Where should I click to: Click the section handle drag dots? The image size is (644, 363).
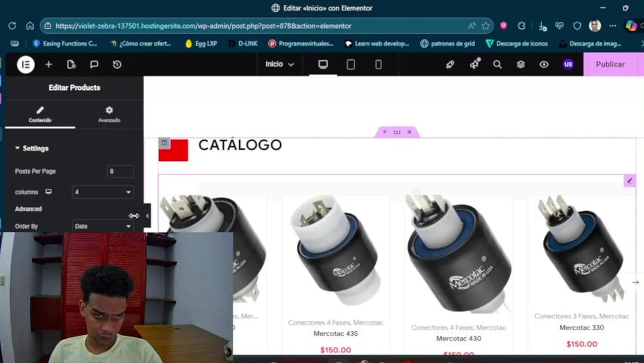coord(397,132)
